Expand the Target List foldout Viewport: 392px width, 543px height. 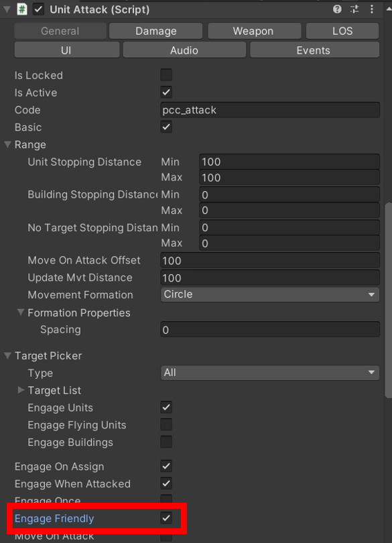pyautogui.click(x=21, y=390)
